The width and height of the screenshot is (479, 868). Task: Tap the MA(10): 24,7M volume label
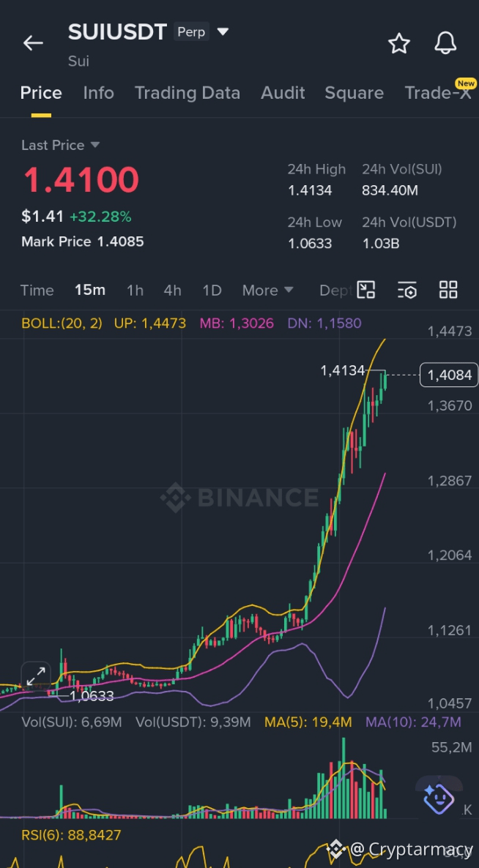coord(413,722)
